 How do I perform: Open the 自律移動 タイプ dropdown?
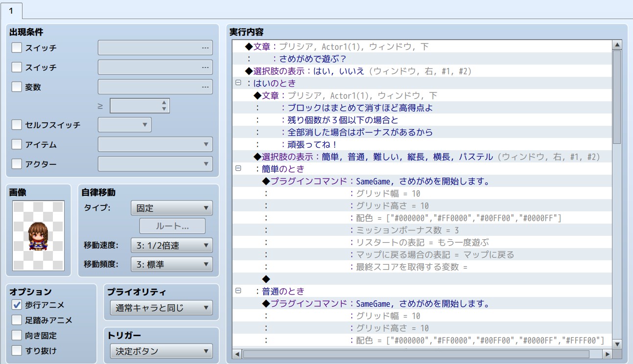(x=171, y=208)
